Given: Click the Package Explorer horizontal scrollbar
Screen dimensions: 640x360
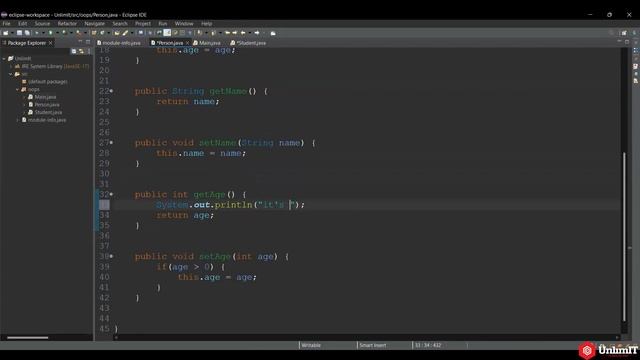Looking at the screenshot, I should pos(27,338).
